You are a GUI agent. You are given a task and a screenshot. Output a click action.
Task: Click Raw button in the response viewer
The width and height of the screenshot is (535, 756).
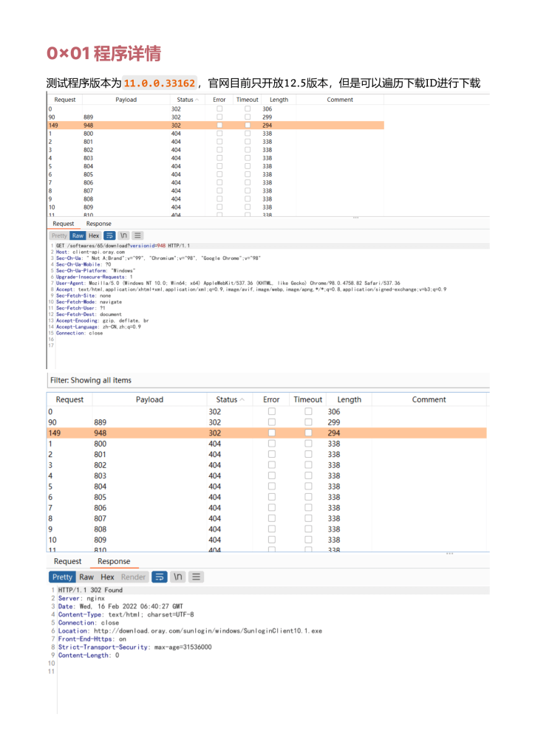(86, 577)
